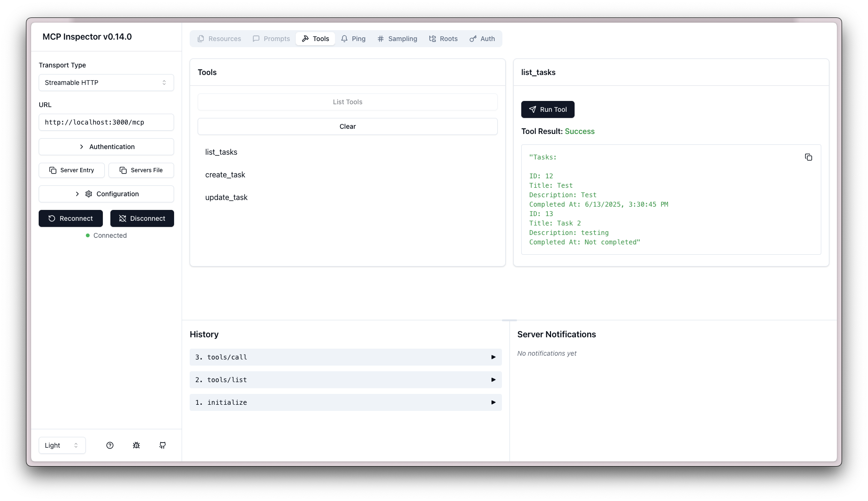Run the list_tasks tool

[548, 109]
